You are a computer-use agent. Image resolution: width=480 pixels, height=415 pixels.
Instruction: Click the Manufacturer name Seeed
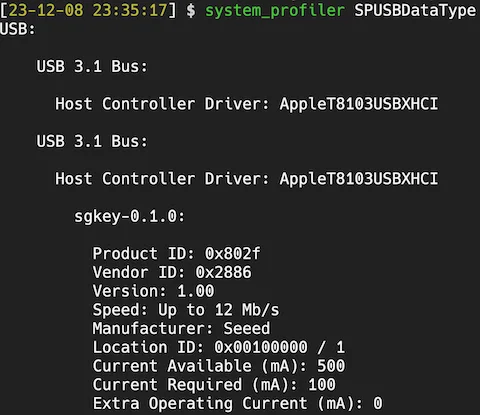(247, 329)
